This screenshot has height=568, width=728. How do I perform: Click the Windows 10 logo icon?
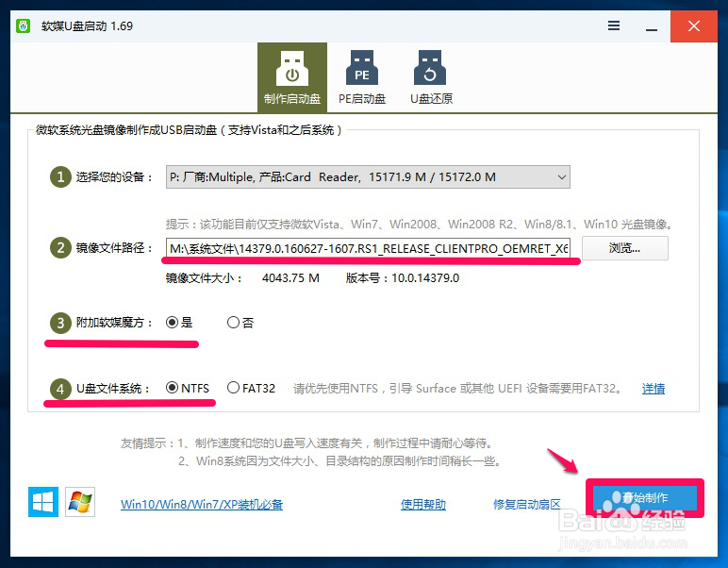click(x=43, y=502)
